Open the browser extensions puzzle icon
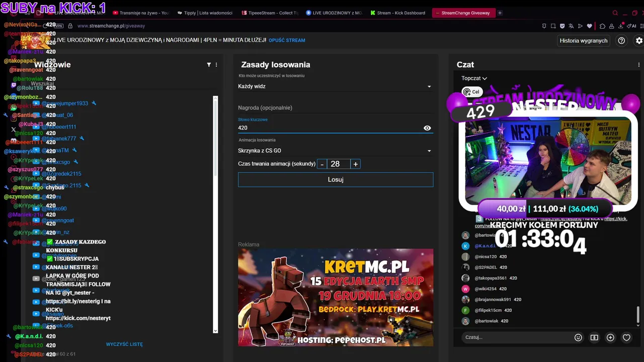The image size is (644, 362). click(602, 26)
